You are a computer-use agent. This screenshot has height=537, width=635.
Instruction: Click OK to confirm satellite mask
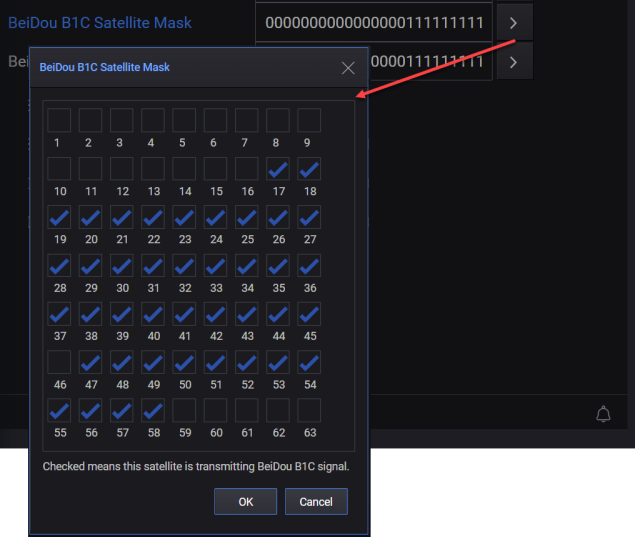coord(245,502)
